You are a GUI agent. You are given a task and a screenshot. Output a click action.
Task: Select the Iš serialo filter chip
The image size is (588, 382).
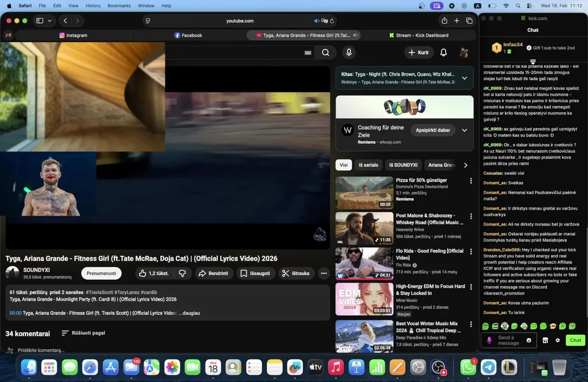368,164
